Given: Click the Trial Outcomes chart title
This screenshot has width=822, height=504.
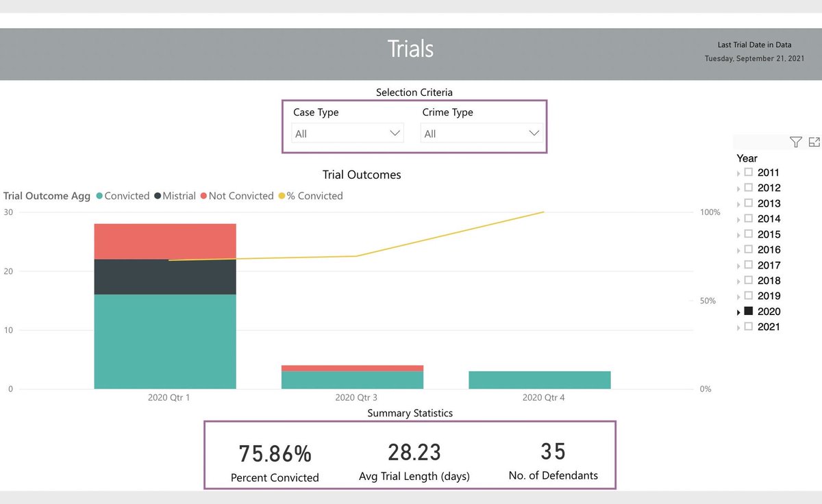Looking at the screenshot, I should coord(362,175).
